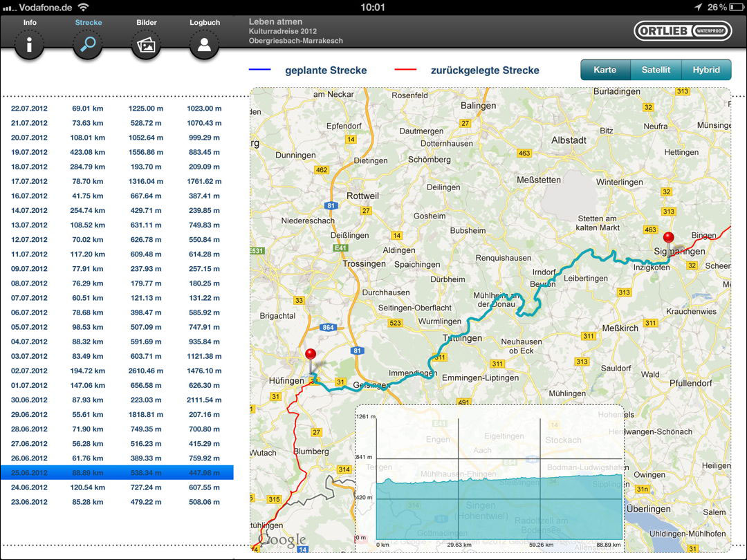Open the Bilder photos icon
The width and height of the screenshot is (747, 560).
click(x=146, y=45)
